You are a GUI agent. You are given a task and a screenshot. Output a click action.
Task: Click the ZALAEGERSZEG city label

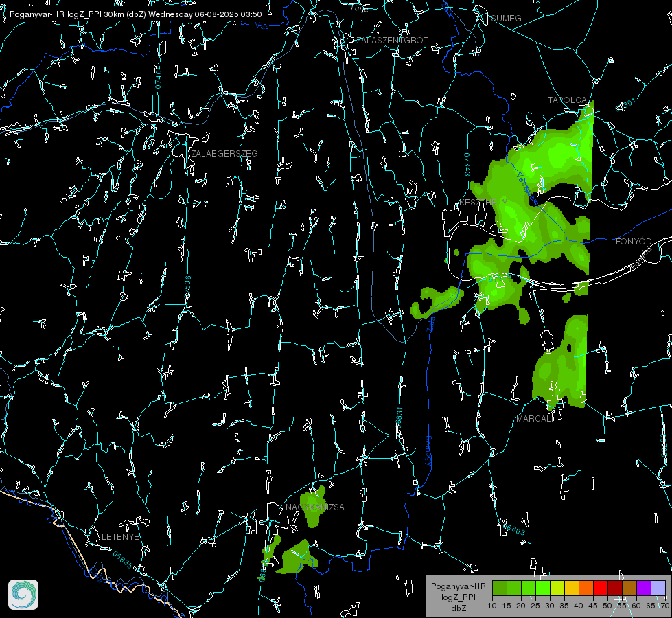(224, 153)
